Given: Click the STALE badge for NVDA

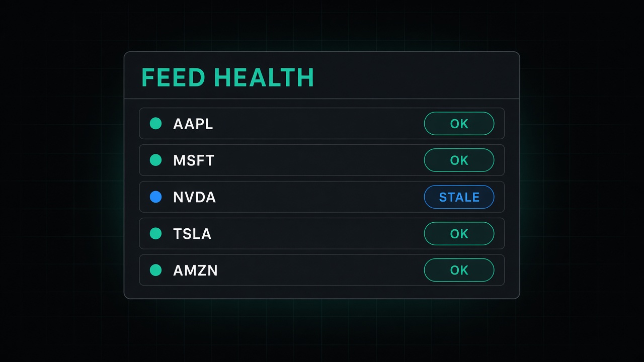Looking at the screenshot, I should click(459, 197).
